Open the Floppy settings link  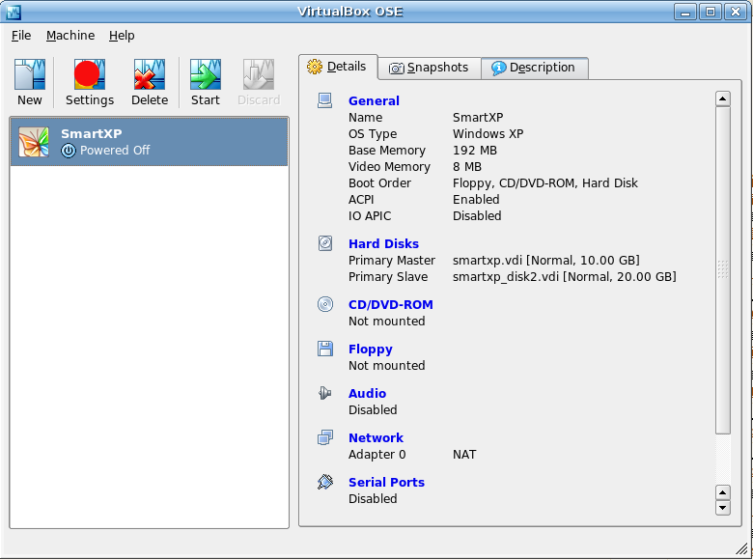point(371,350)
